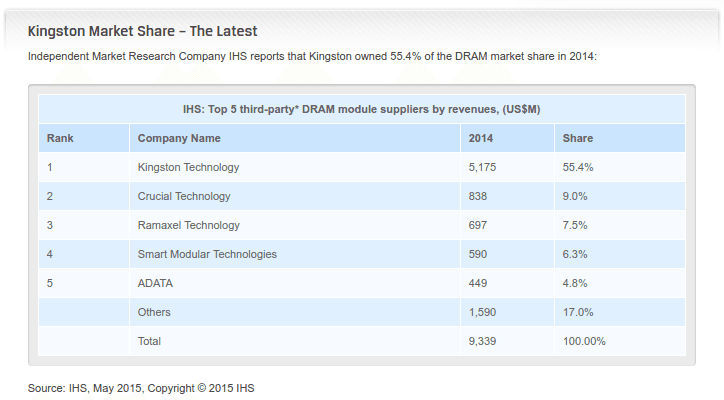Click revenue value '5,175'

[482, 167]
